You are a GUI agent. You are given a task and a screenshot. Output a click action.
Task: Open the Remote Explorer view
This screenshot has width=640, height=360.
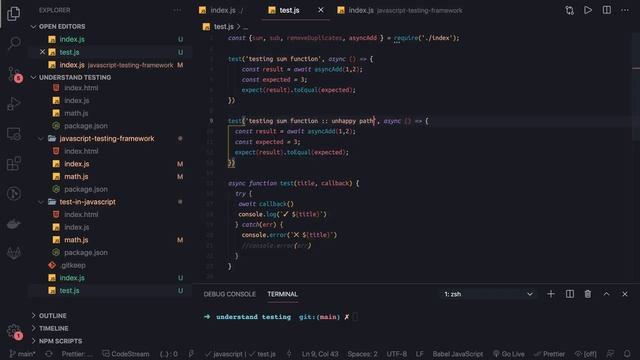[13, 134]
